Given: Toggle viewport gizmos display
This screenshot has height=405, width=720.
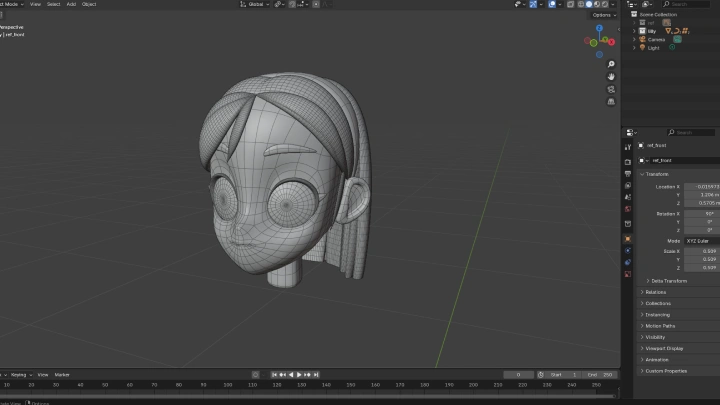Looking at the screenshot, I should (533, 4).
